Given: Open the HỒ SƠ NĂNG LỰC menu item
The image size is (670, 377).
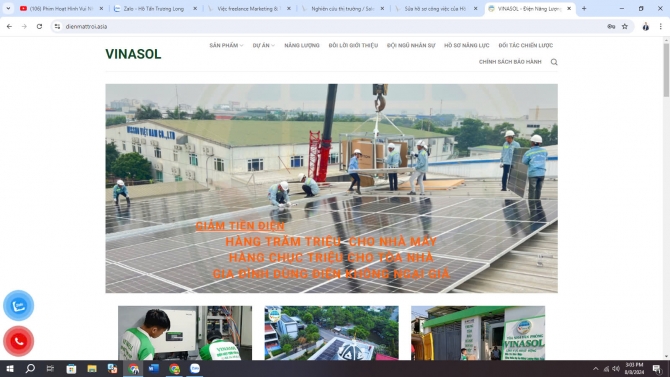Looking at the screenshot, I should (x=466, y=45).
